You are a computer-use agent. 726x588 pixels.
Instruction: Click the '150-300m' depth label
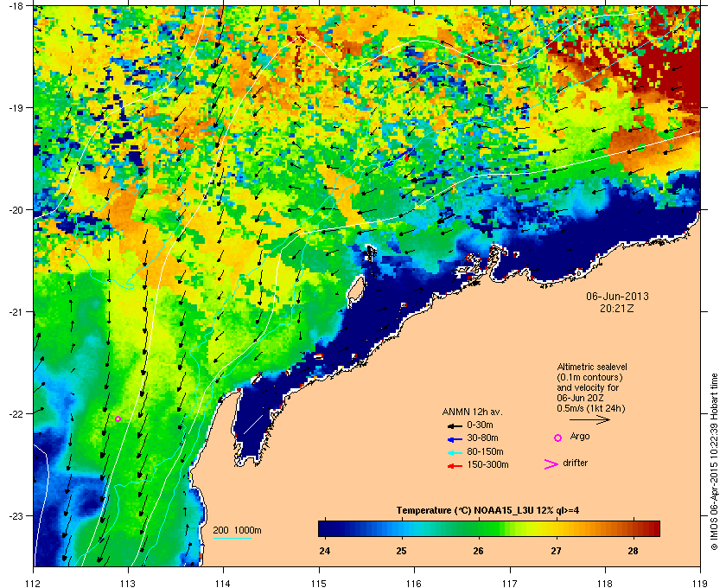tap(487, 464)
